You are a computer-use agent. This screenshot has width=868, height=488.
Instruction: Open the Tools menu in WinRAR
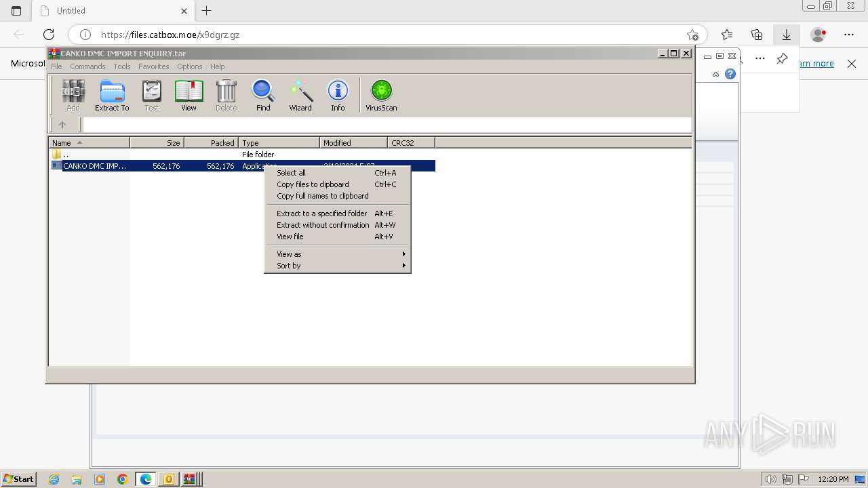[122, 66]
